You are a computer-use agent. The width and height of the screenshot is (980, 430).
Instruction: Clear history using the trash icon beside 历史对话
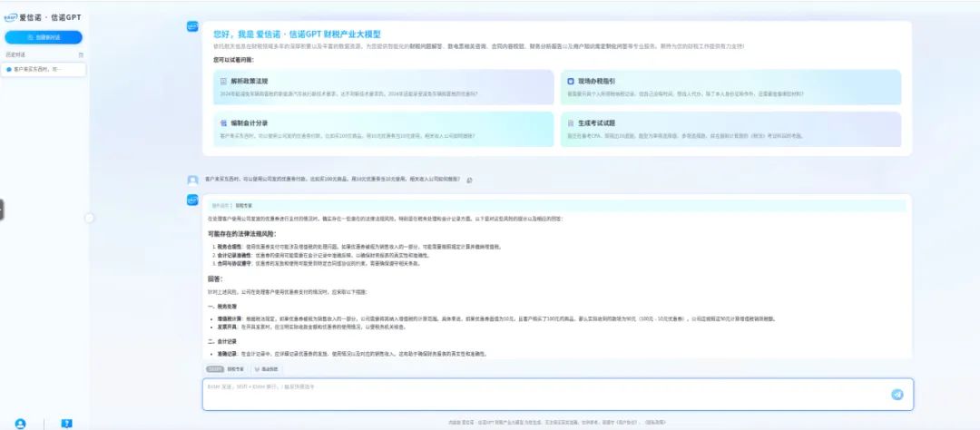tap(81, 55)
